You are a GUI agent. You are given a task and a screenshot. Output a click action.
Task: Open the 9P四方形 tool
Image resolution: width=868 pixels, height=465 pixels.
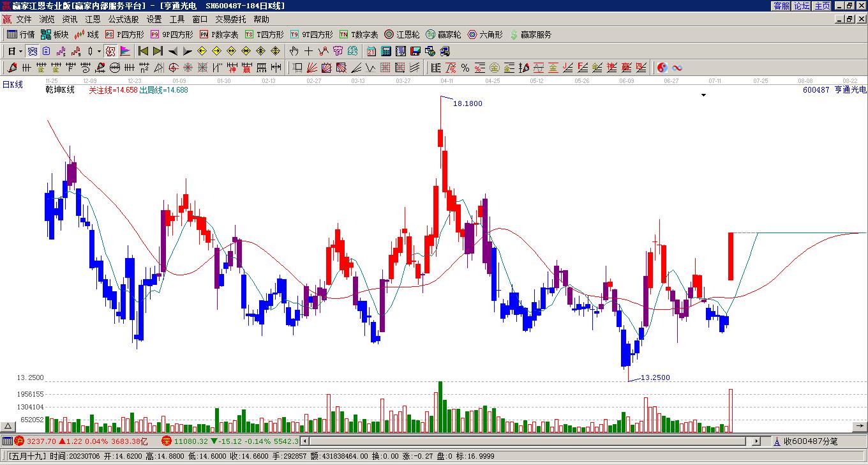[x=172, y=34]
